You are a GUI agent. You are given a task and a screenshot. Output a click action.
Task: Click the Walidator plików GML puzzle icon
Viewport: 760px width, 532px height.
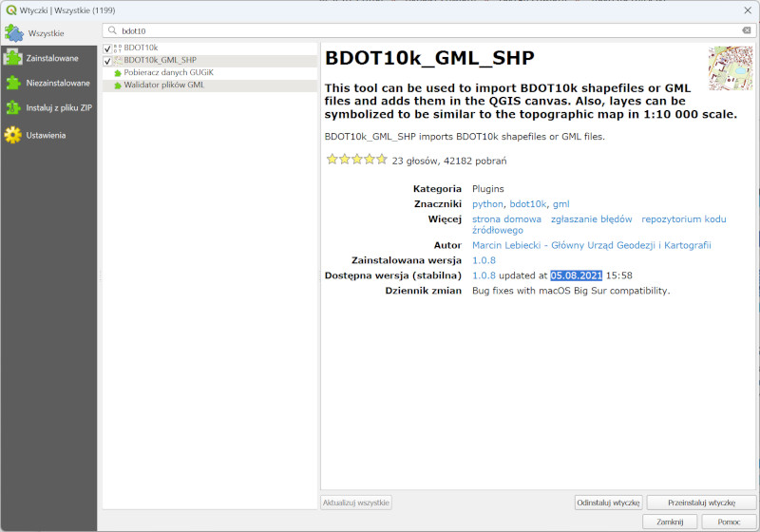pos(118,85)
